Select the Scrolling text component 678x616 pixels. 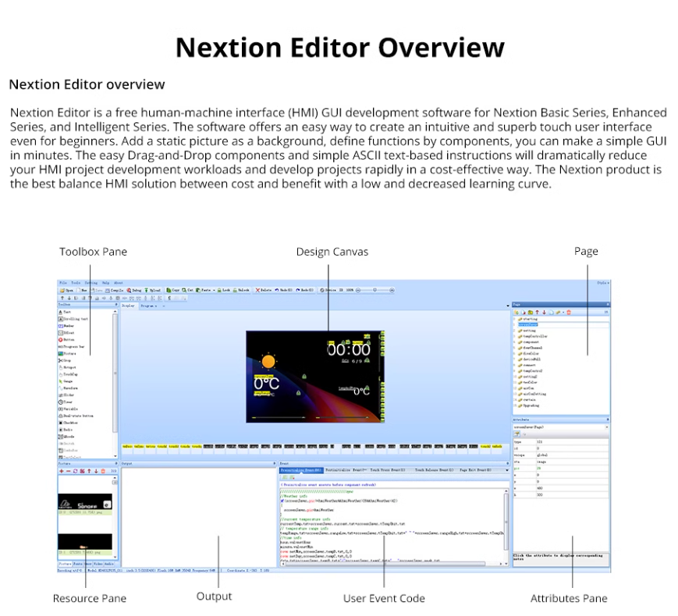[x=73, y=319]
